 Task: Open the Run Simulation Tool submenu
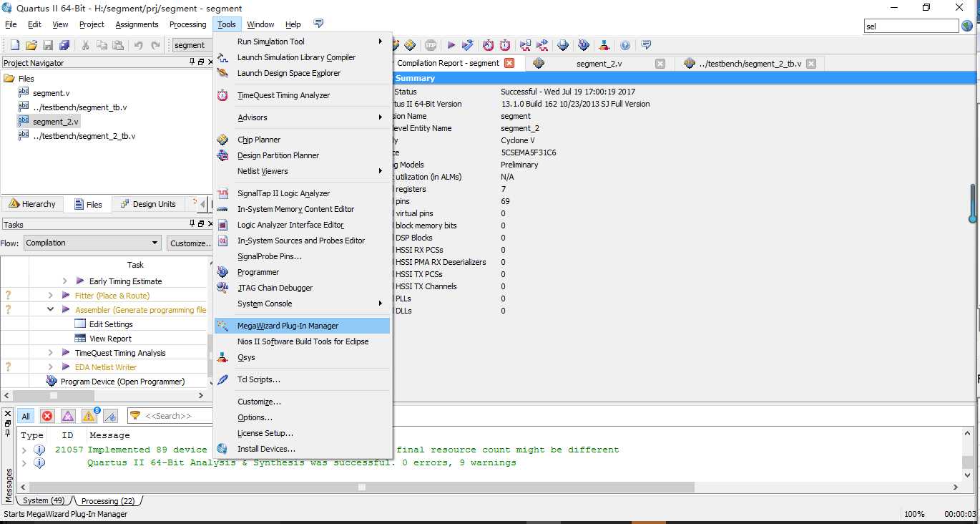point(303,42)
